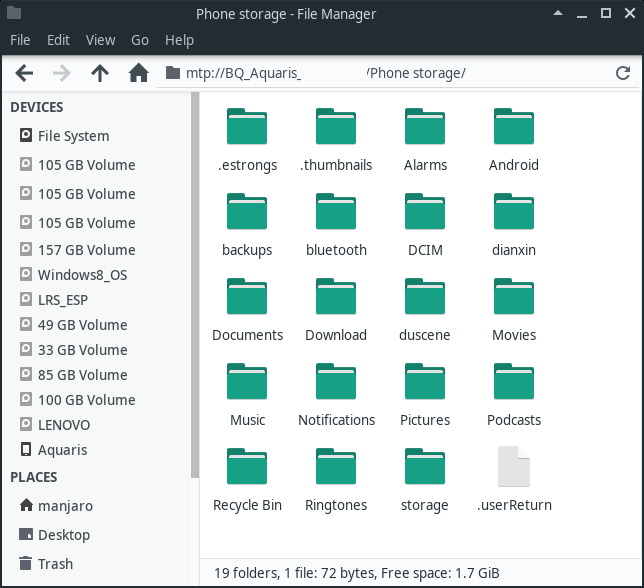Open the File menu
Screen dimensions: 644x588
click(21, 40)
